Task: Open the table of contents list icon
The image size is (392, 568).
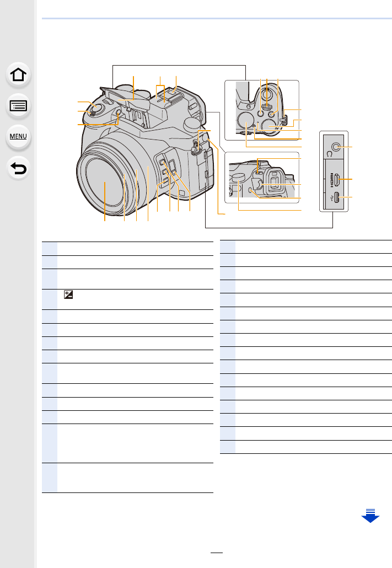Action: click(x=18, y=106)
